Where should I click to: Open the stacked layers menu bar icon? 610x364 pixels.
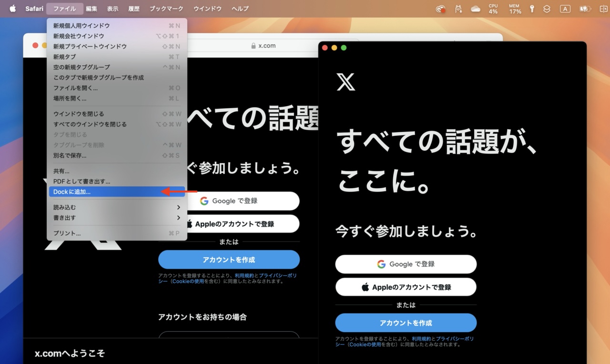547,9
